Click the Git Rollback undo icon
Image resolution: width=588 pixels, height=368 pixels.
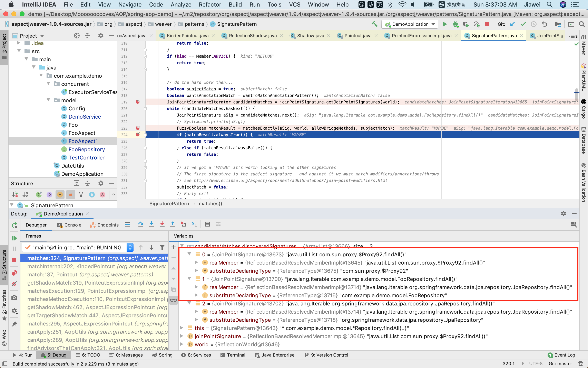[x=544, y=24]
